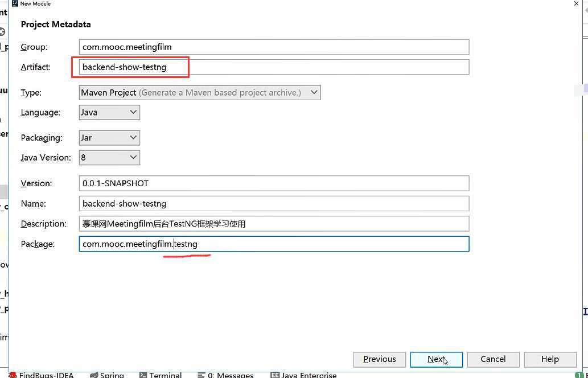Open the Language dropdown
Viewport: 588px width, 378px height.
(109, 113)
